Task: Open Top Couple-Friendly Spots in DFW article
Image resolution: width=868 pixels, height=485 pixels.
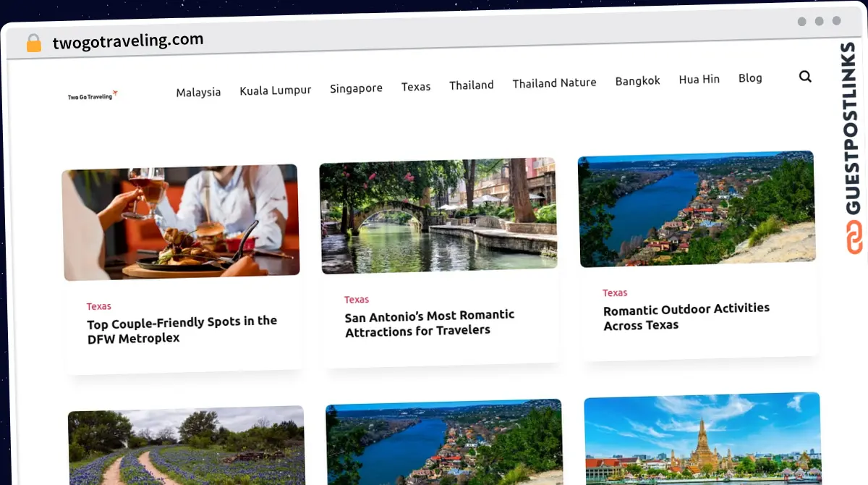Action: [x=182, y=329]
